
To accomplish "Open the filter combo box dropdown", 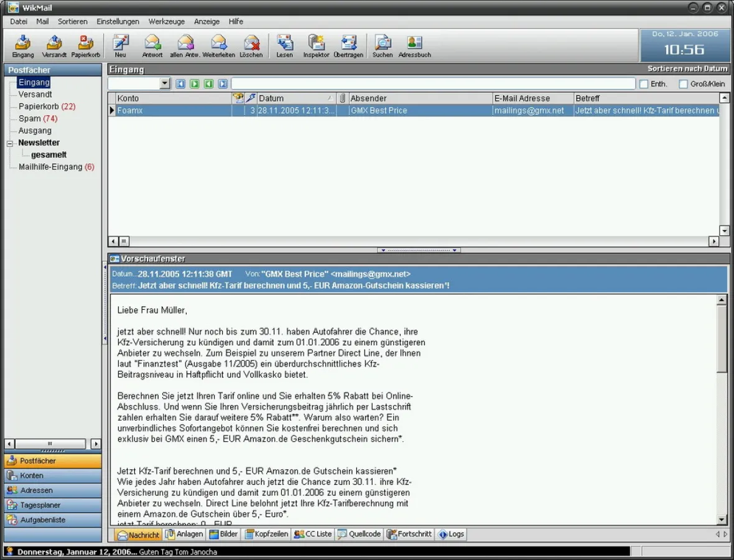I will (165, 83).
